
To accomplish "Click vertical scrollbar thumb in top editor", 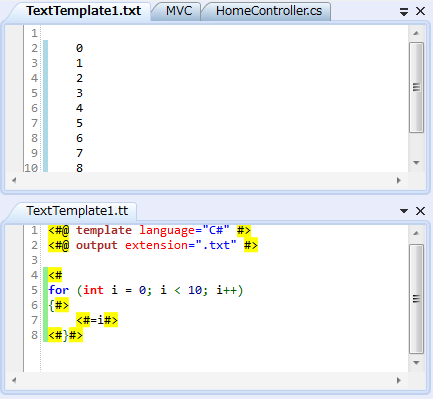I will [x=416, y=87].
